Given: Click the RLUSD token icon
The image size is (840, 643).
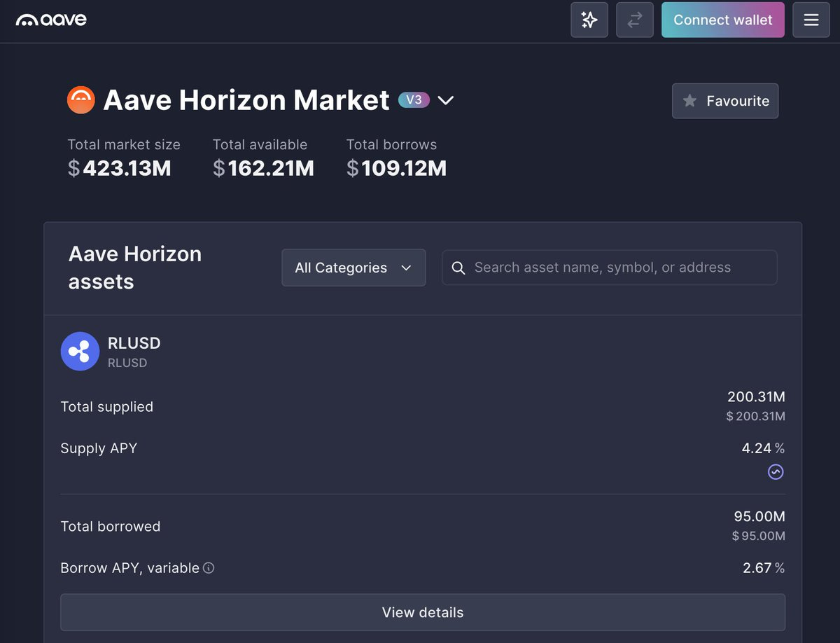Looking at the screenshot, I should pos(80,352).
